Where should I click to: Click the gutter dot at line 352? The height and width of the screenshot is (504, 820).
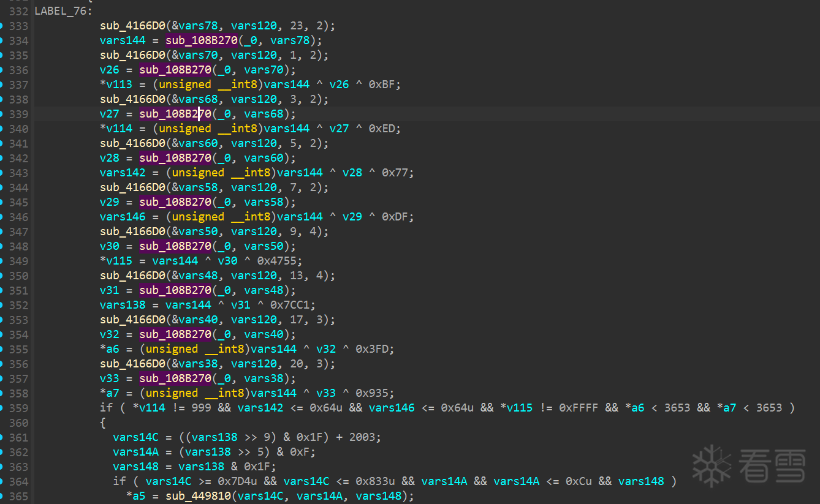click(x=2, y=305)
